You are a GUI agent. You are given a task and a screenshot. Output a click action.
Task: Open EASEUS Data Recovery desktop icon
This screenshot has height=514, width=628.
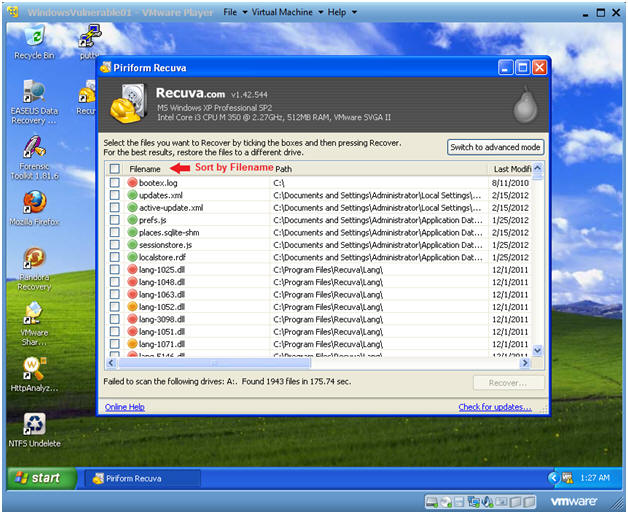click(x=34, y=102)
